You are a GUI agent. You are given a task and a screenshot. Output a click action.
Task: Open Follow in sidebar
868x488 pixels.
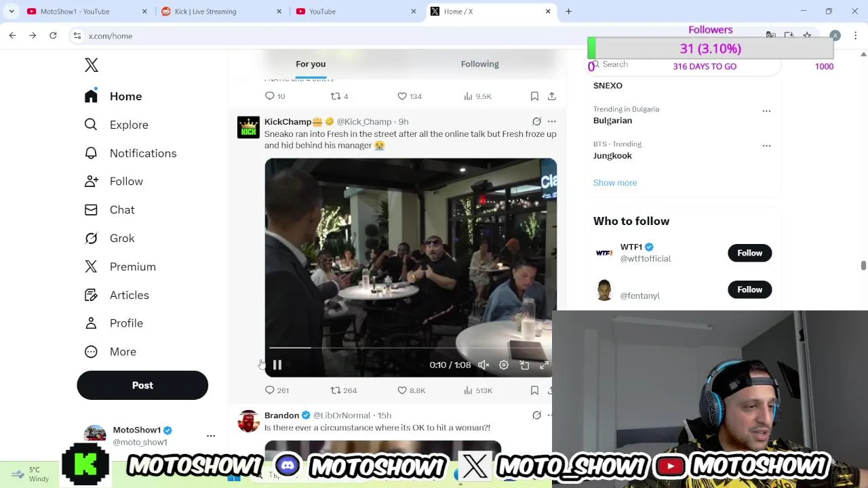coord(113,182)
